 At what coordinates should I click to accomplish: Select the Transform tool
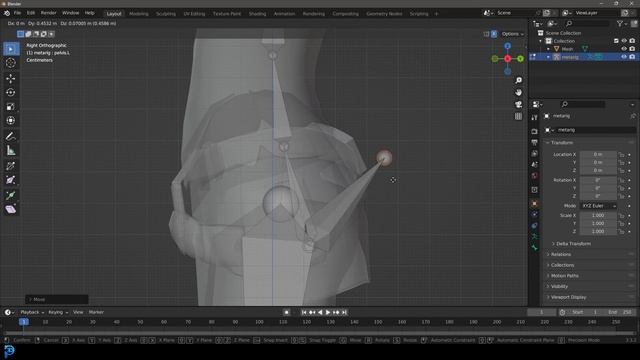[11, 120]
